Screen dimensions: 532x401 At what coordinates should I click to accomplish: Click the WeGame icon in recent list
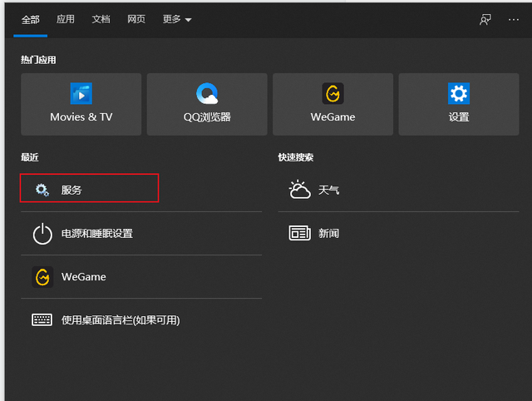[42, 277]
